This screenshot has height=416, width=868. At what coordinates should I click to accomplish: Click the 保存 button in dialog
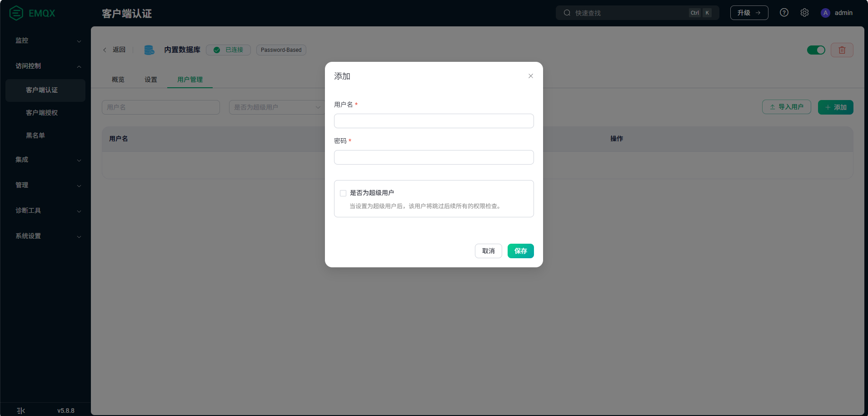pyautogui.click(x=521, y=251)
